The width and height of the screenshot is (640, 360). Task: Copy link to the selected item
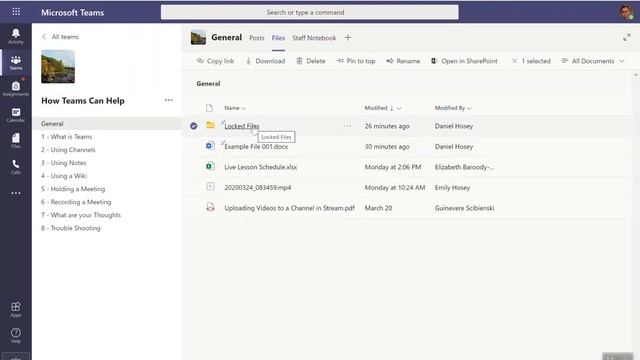coord(216,61)
